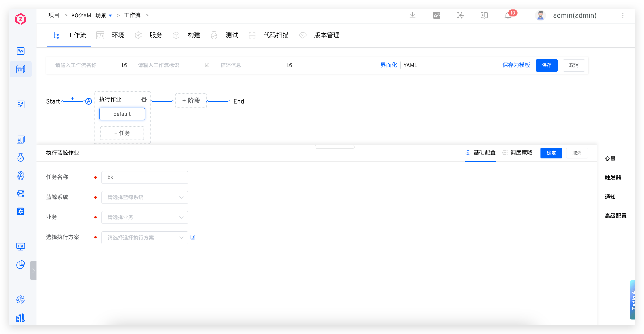Click 保存为模板 link
The height and width of the screenshot is (334, 644).
coord(516,65)
